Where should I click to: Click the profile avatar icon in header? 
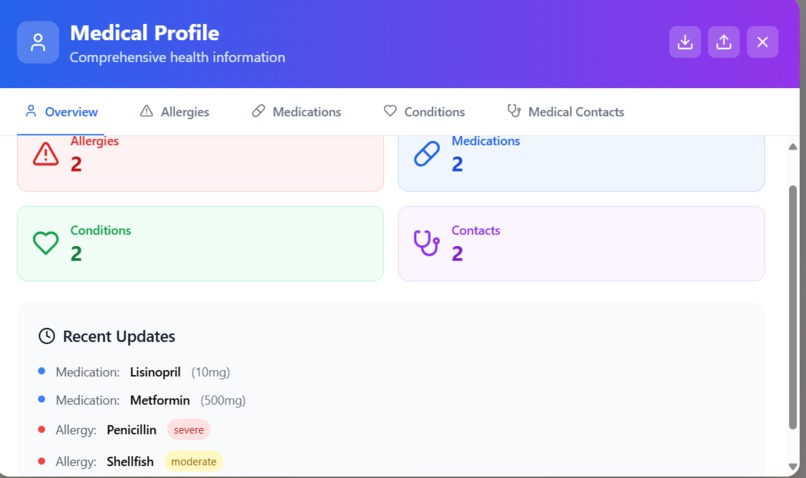[38, 42]
